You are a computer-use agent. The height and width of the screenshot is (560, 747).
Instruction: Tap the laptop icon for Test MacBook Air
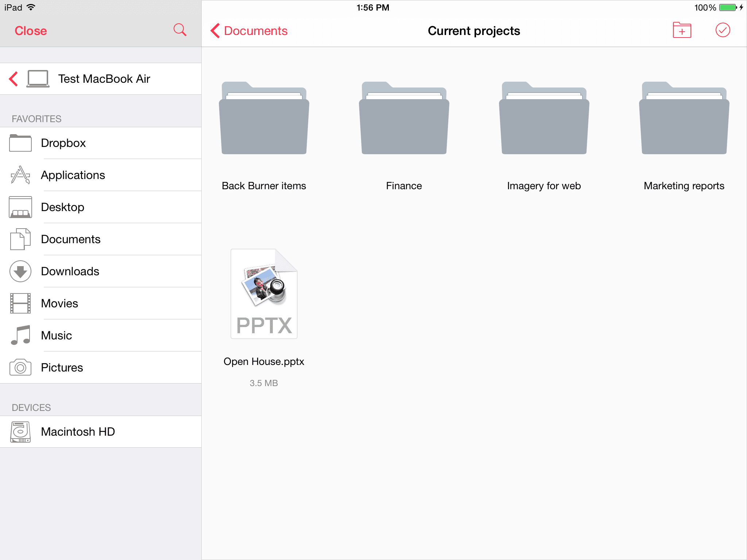pos(38,79)
